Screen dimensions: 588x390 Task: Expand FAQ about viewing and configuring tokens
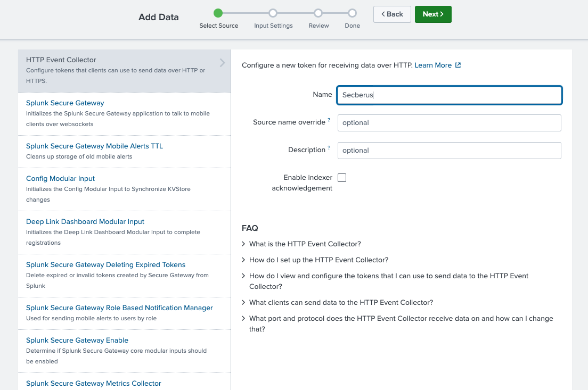tap(385, 281)
